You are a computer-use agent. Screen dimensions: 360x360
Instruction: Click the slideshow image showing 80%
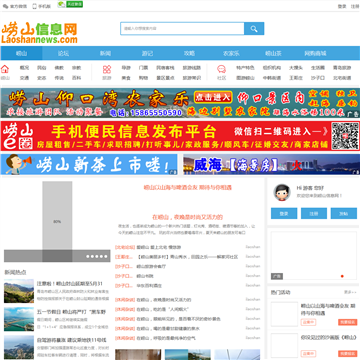[57, 222]
